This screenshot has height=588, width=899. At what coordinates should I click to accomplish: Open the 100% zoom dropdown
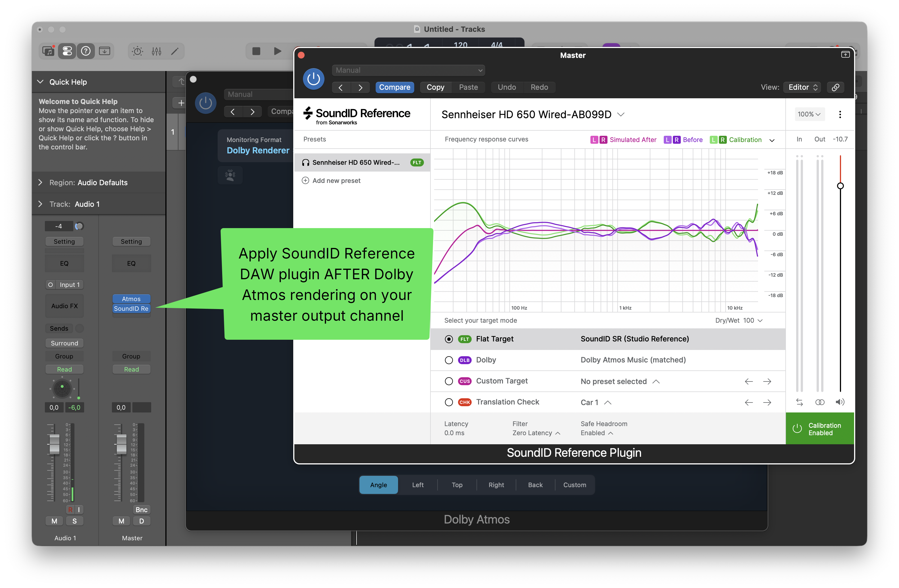809,114
